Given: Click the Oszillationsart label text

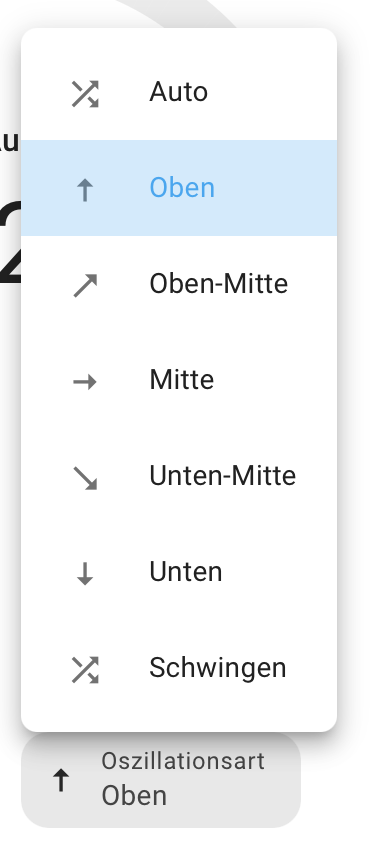Looking at the screenshot, I should click(183, 761).
